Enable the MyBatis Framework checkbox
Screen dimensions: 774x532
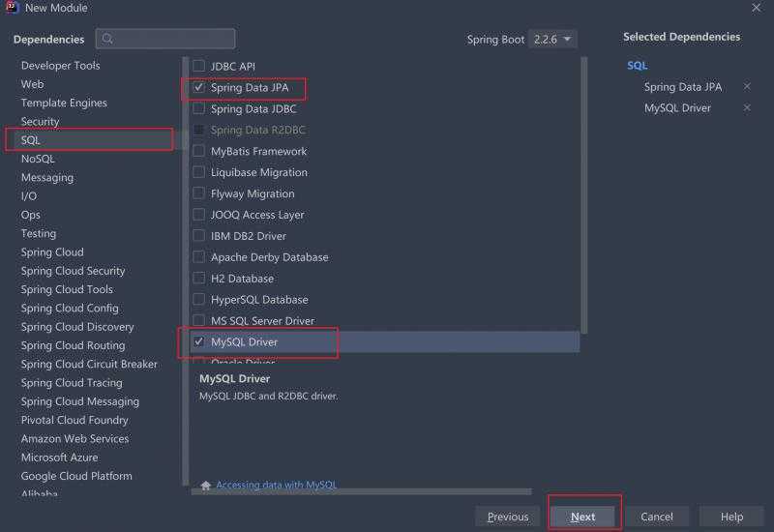199,151
